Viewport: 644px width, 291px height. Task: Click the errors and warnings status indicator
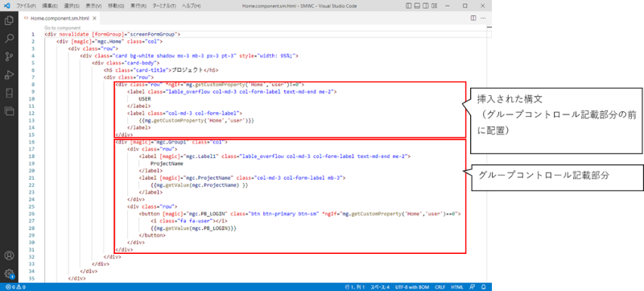click(15, 287)
